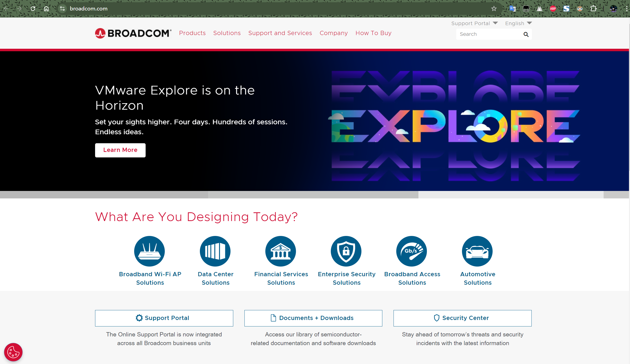Reload the page with the refresh icon
This screenshot has height=364, width=630.
(x=33, y=9)
